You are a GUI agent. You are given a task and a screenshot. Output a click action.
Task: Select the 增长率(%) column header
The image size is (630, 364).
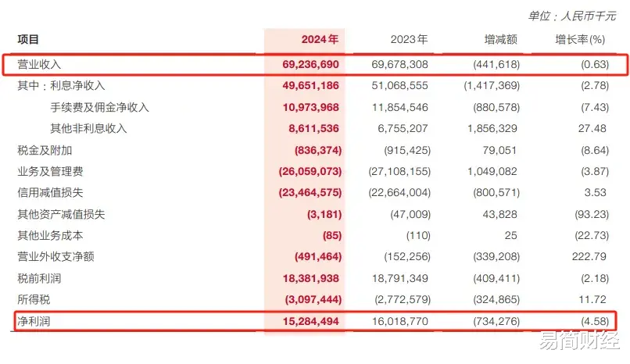580,39
